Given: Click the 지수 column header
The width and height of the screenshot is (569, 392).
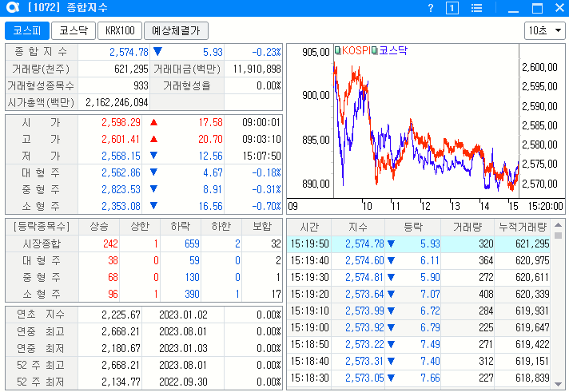Looking at the screenshot, I should pyautogui.click(x=358, y=227).
